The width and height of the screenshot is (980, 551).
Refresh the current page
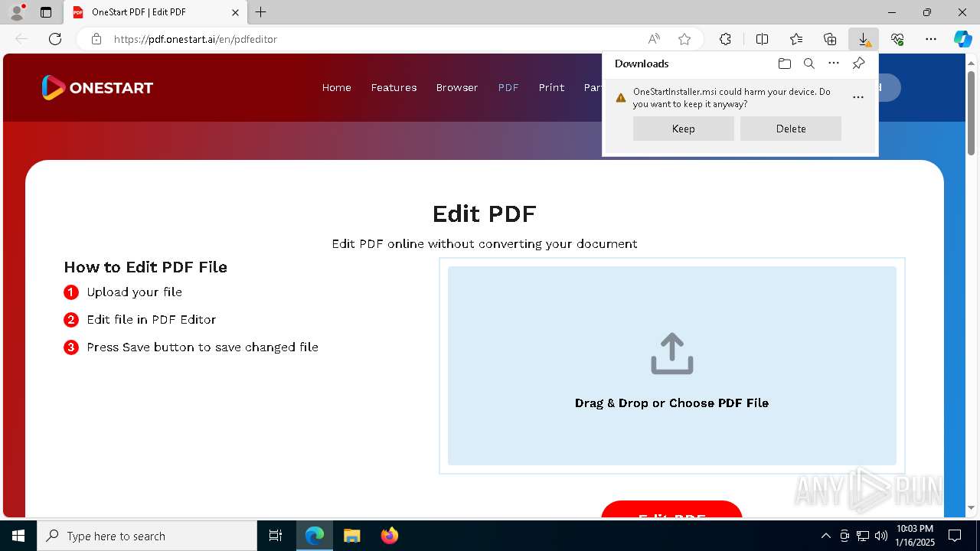coord(55,39)
